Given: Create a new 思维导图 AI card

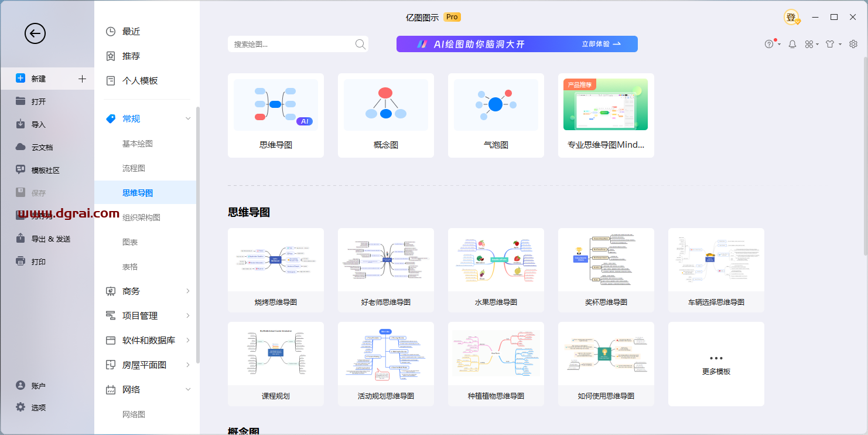Looking at the screenshot, I should 276,115.
